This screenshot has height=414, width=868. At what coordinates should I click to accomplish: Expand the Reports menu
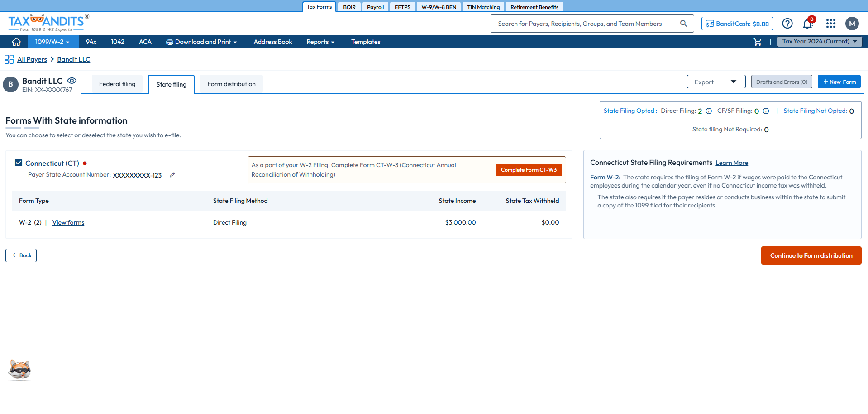[x=320, y=42]
